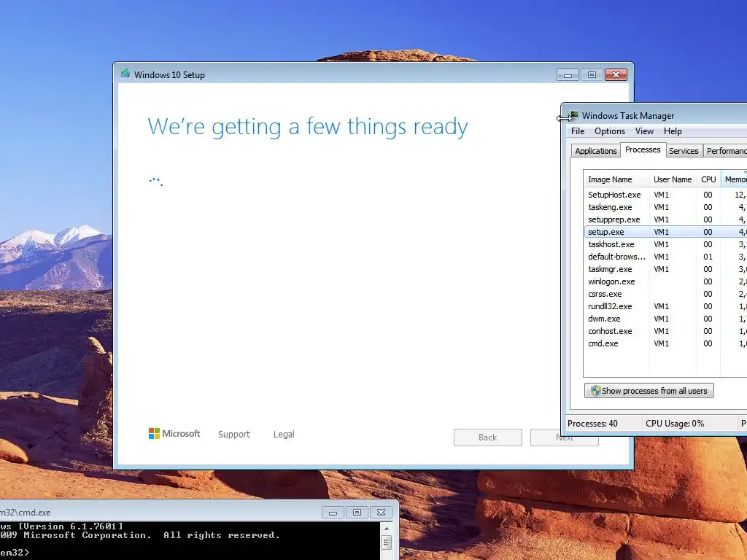Click the Windows Task Manager title icon
The width and height of the screenshot is (747, 560).
573,115
